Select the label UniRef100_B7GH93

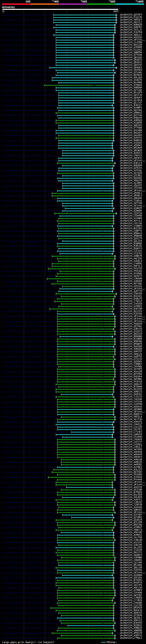point(131,580)
